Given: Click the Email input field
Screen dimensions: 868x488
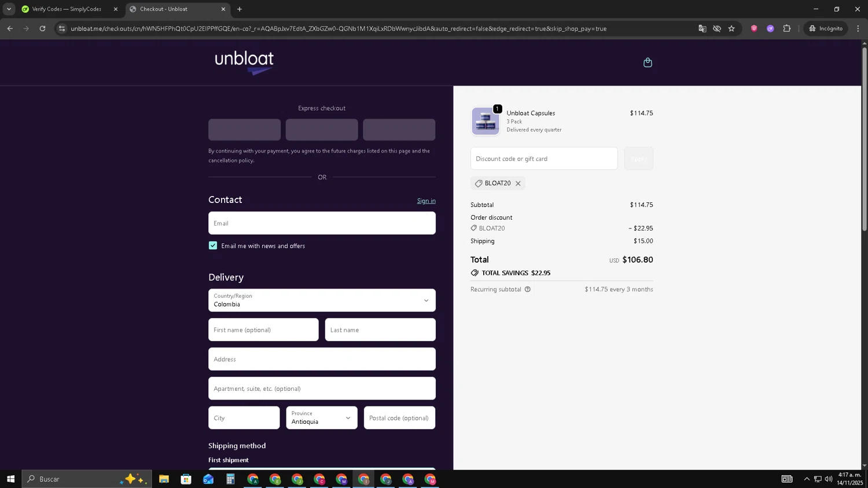Looking at the screenshot, I should click(x=322, y=223).
